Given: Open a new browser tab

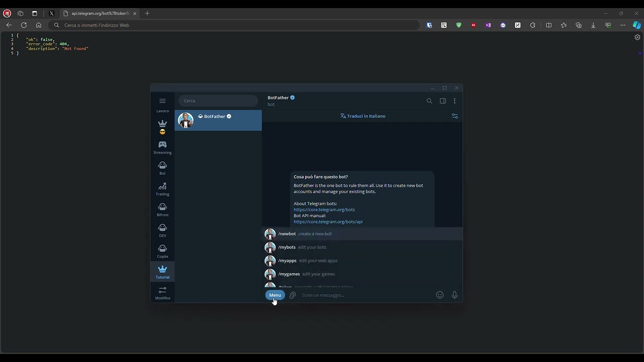Looking at the screenshot, I should coord(147,14).
